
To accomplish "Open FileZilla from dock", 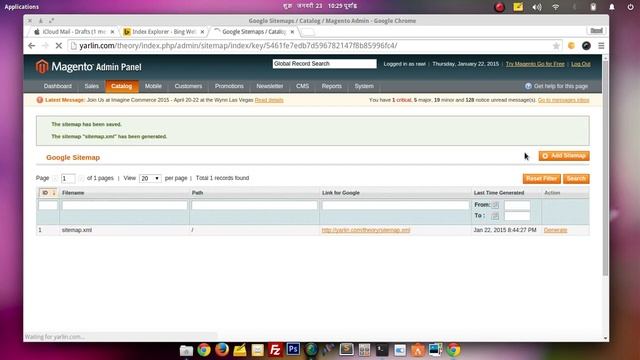I will point(276,350).
